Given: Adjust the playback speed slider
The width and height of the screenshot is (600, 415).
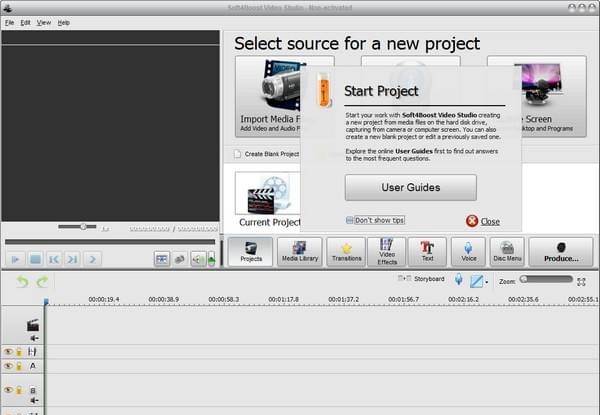Looking at the screenshot, I should tap(77, 227).
